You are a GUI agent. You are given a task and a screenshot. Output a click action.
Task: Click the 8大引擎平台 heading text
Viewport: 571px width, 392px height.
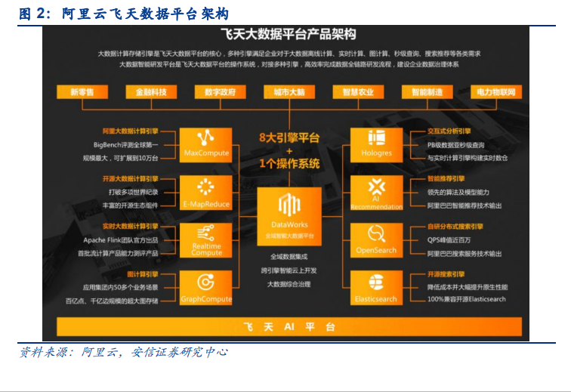tap(289, 137)
